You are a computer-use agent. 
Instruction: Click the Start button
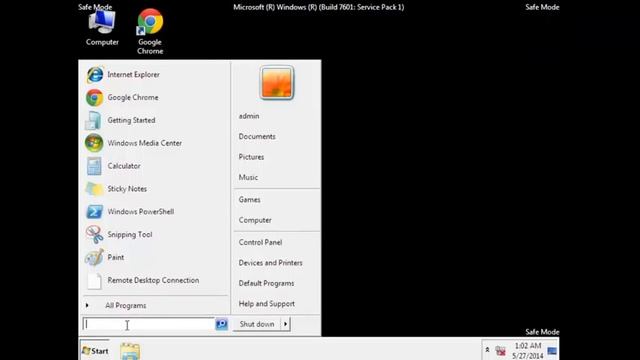95,351
